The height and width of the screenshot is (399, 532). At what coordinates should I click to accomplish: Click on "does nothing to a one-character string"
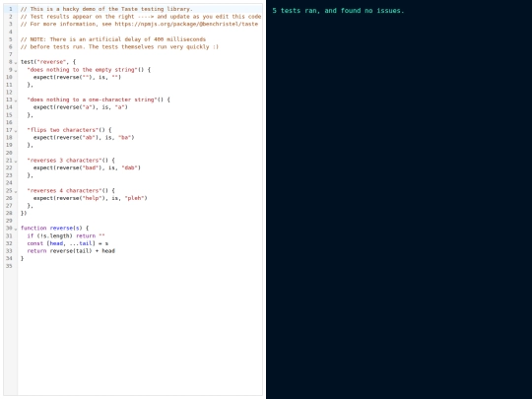(x=93, y=100)
